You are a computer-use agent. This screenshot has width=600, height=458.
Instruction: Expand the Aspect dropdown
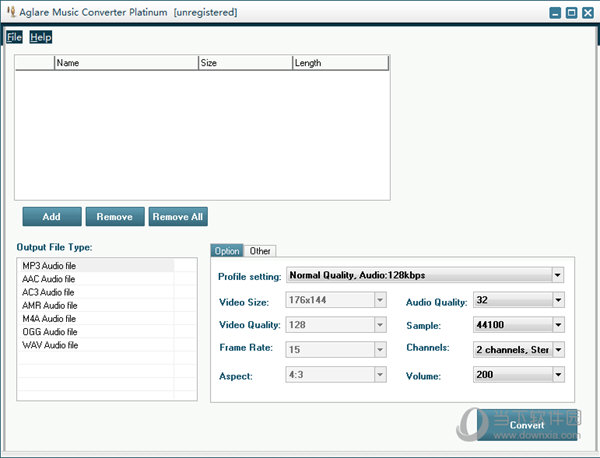click(380, 375)
